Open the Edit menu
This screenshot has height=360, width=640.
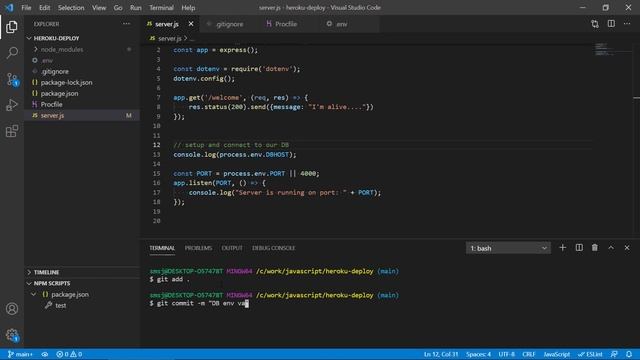(44, 8)
